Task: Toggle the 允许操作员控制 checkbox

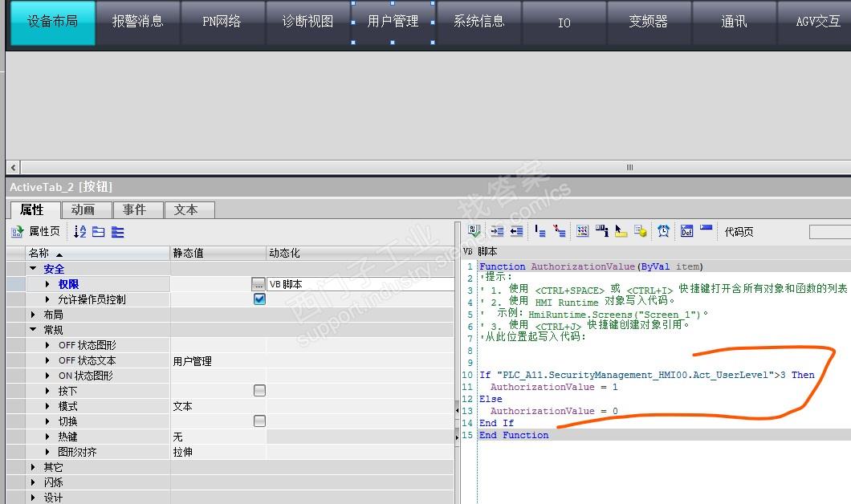Action: [259, 299]
